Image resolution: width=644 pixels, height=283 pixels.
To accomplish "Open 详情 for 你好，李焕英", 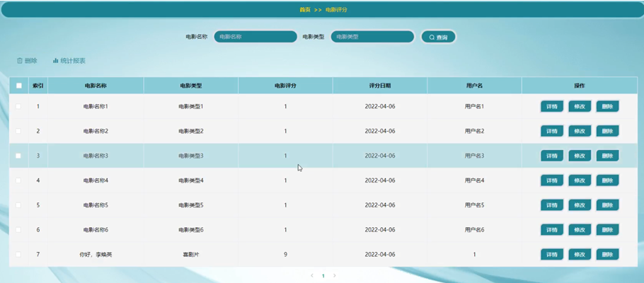I will pos(551,254).
